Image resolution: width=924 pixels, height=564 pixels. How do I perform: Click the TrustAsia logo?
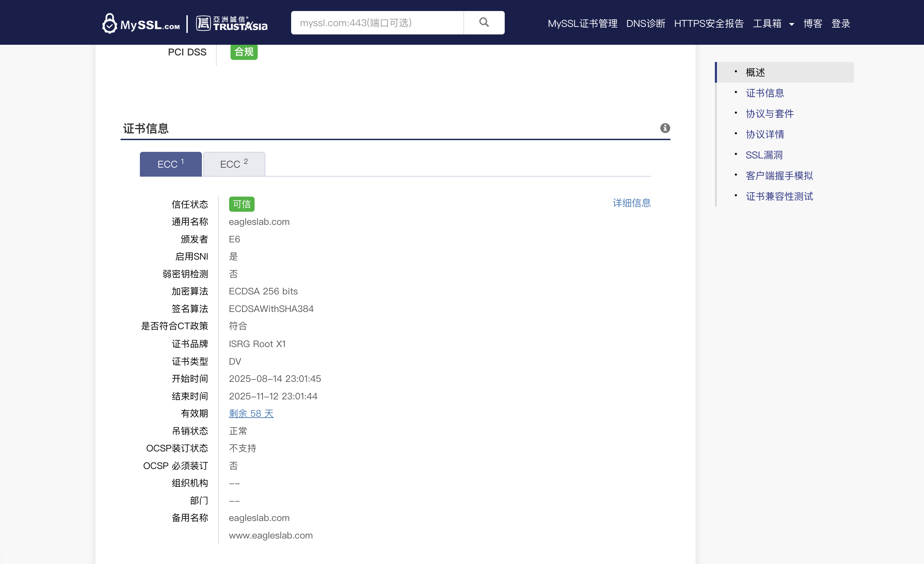(232, 24)
